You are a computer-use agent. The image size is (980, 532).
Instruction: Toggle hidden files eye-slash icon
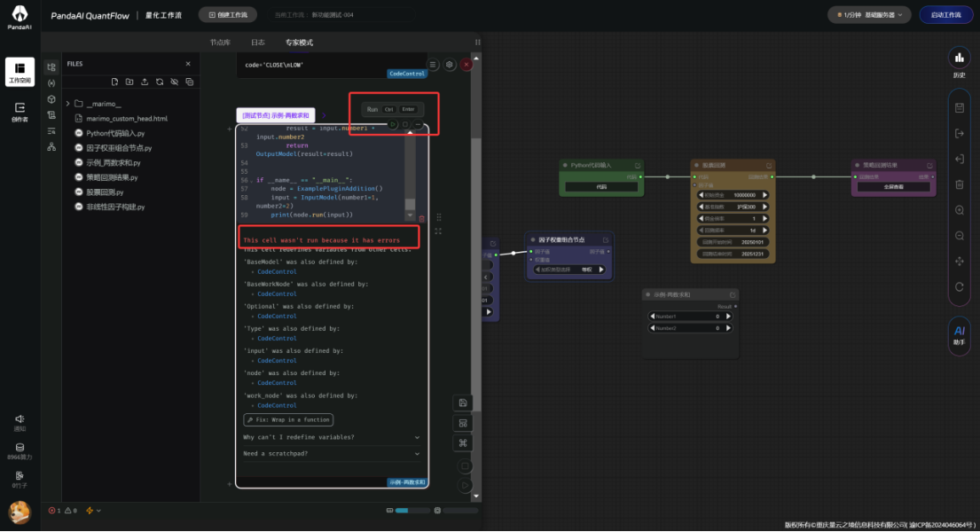(x=175, y=82)
